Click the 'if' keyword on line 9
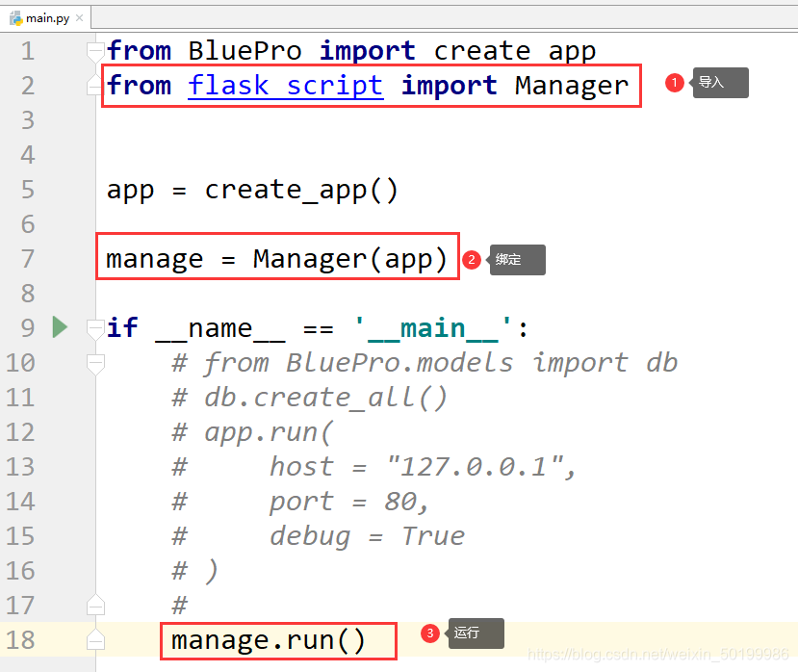This screenshot has width=798, height=672. click(x=122, y=327)
